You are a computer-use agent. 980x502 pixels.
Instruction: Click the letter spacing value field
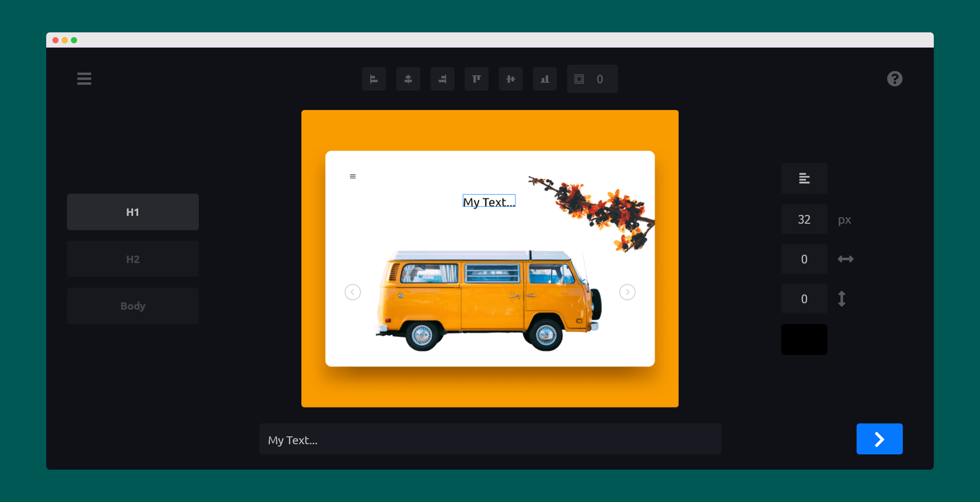click(x=804, y=259)
